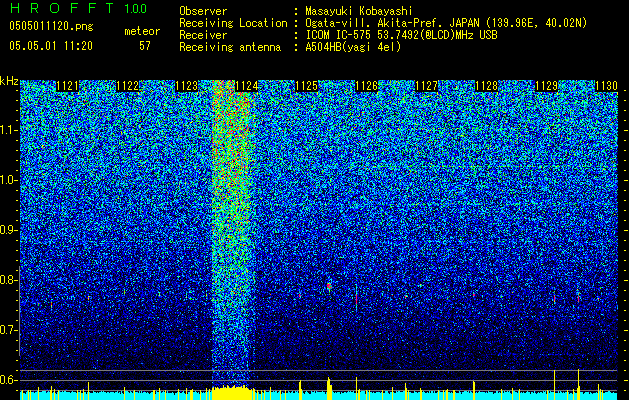Click the meteor count value 57
The image size is (629, 400).
click(x=145, y=46)
